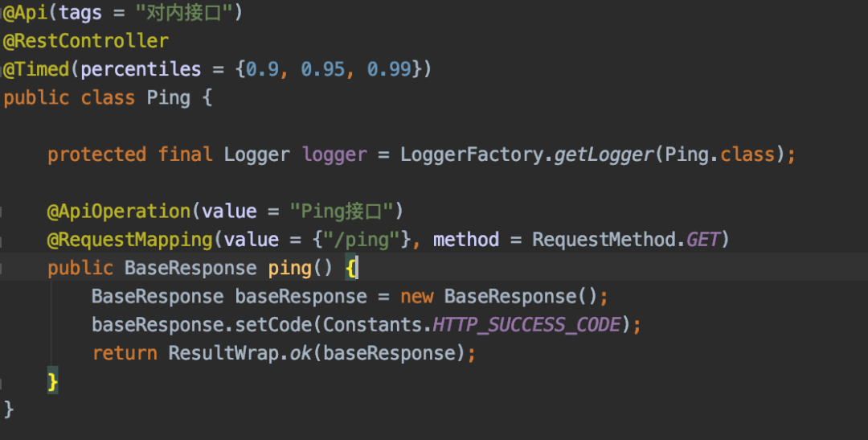This screenshot has height=440, width=868.
Task: Click the logger field name
Action: tap(334, 154)
